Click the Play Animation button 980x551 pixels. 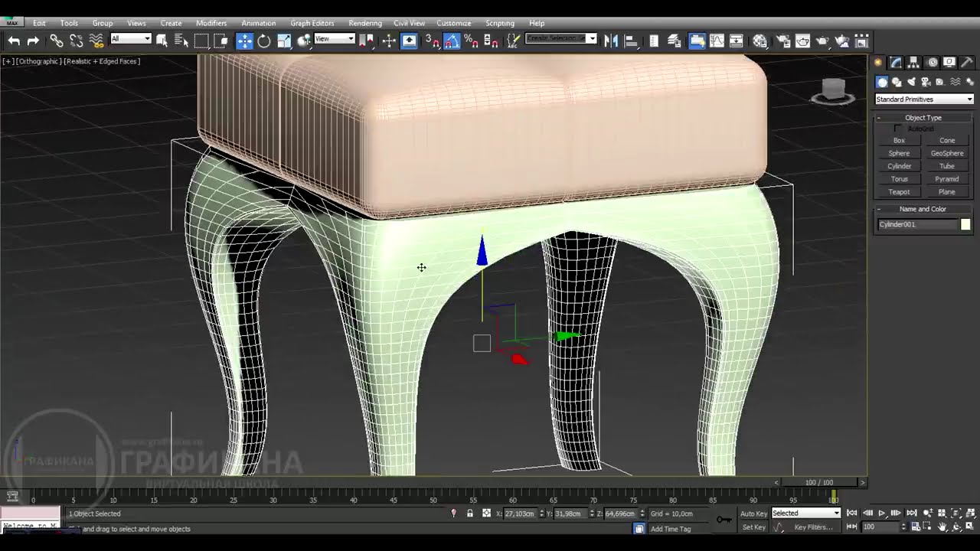pos(881,513)
